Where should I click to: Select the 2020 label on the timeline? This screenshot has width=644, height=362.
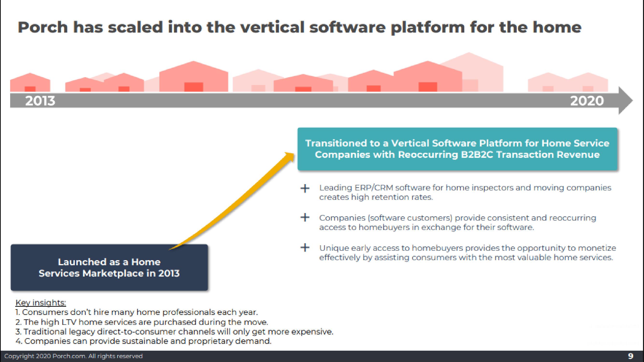pos(587,101)
